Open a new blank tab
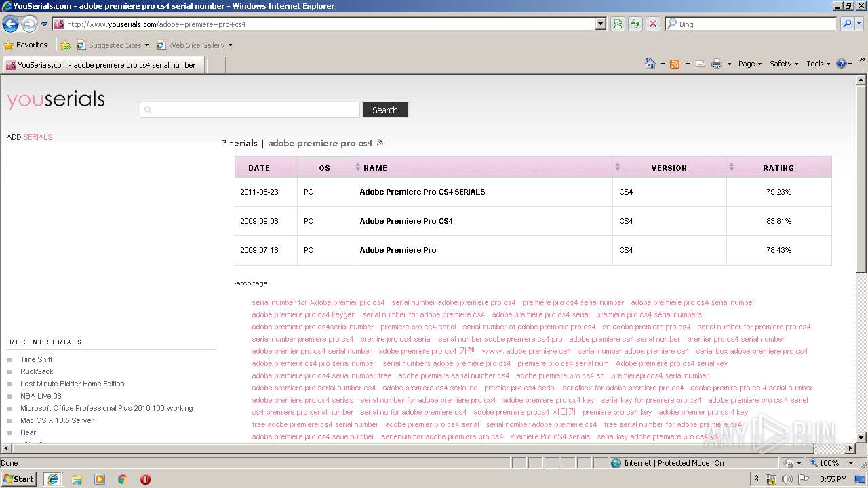The image size is (868, 488). (216, 65)
